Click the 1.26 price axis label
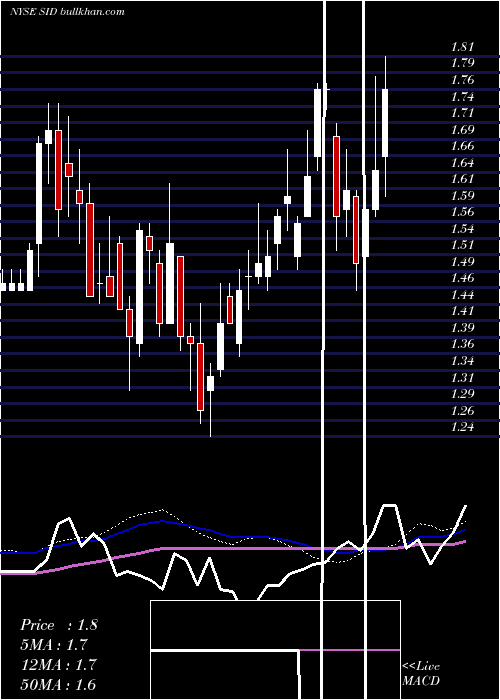The width and height of the screenshot is (500, 700). [462, 411]
